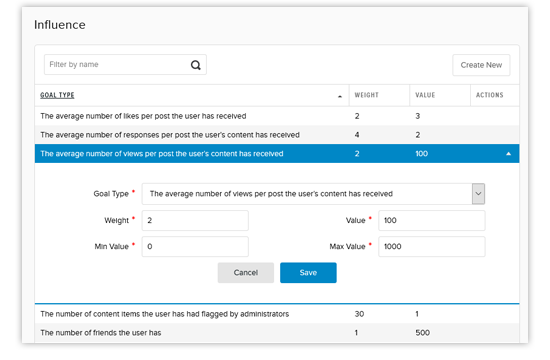Click the Max Value form label

(x=347, y=246)
